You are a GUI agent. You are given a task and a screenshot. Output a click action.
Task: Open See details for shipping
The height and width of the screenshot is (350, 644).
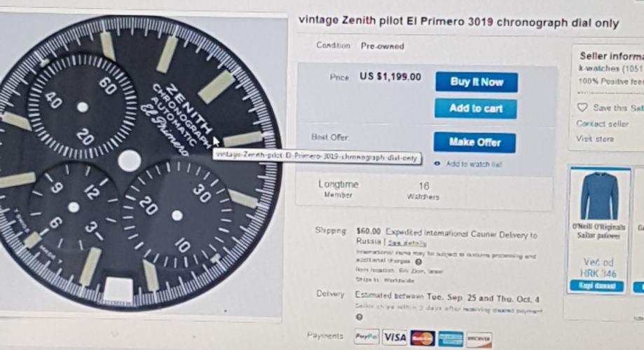pyautogui.click(x=406, y=243)
